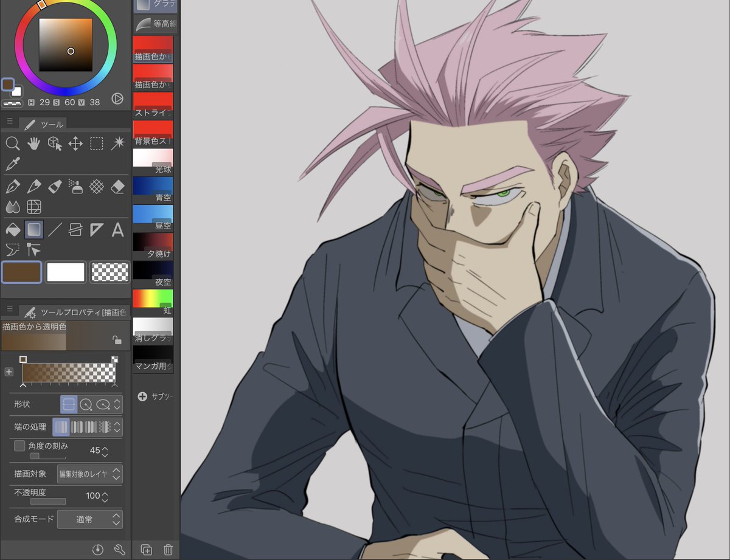Toggle 角度の刻み angle step checkbox

pyautogui.click(x=19, y=446)
